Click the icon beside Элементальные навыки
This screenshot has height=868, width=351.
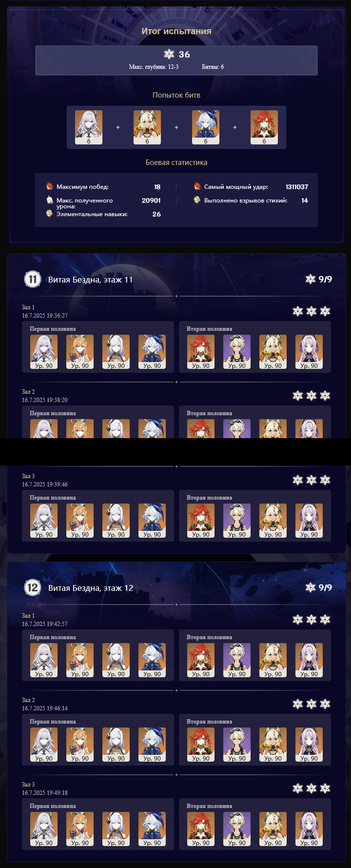click(49, 214)
